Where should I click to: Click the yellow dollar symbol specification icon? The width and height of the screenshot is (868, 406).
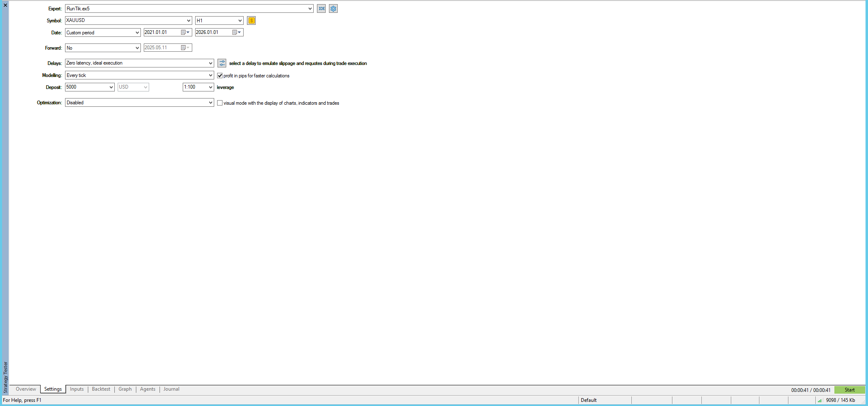click(251, 21)
